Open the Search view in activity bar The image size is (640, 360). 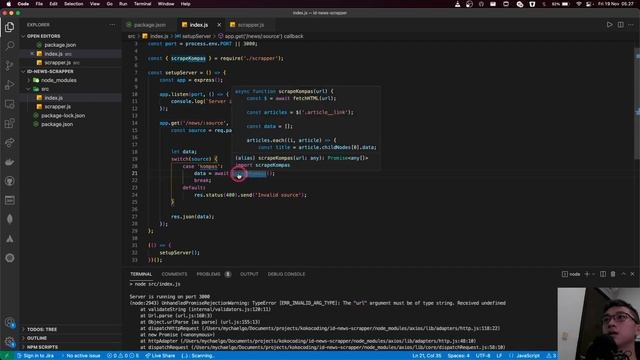(9, 46)
